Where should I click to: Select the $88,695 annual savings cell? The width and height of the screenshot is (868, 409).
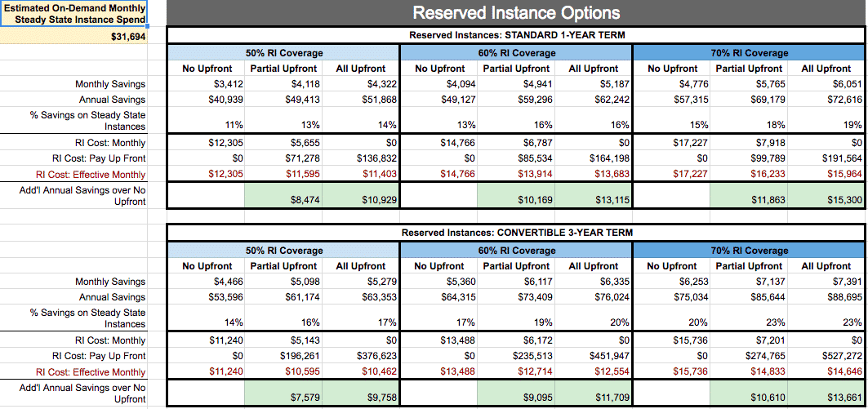click(x=826, y=297)
